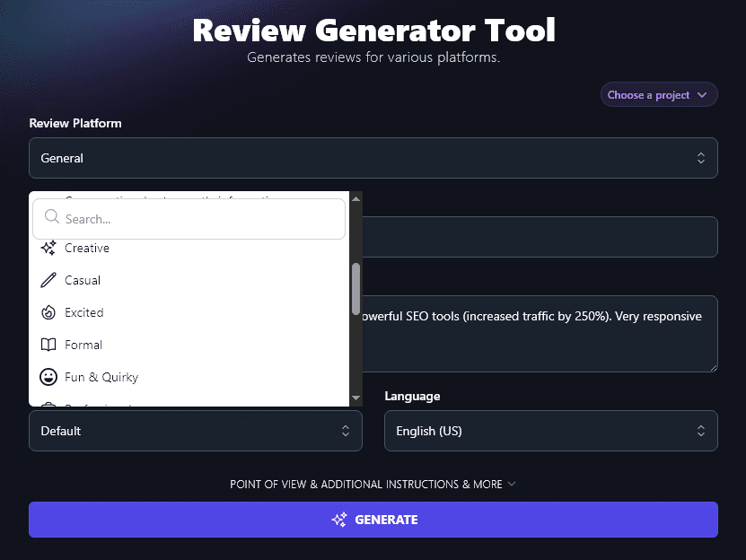Open the Default dropdown
This screenshot has height=560, width=746.
[x=195, y=431]
